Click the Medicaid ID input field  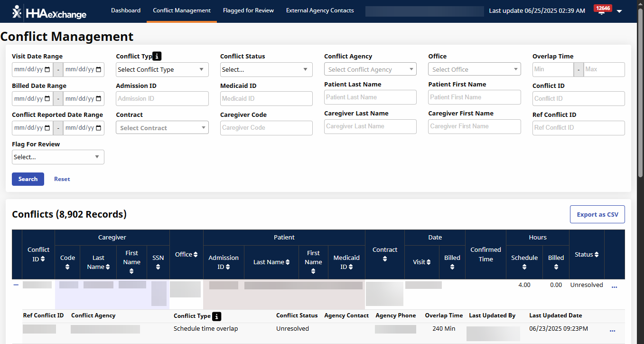point(266,98)
